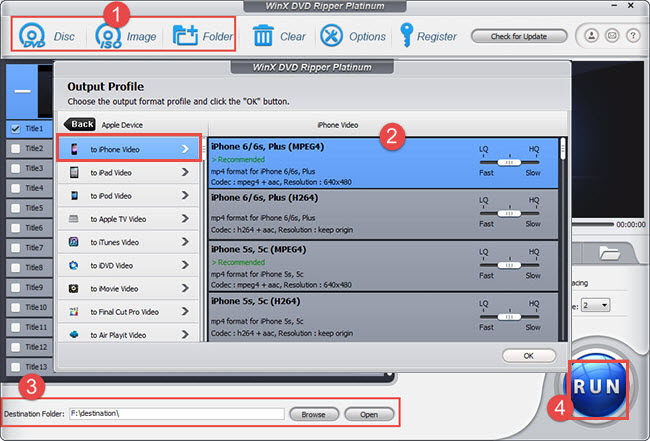
Task: Expand the to iTunes Video chevron
Action: pos(185,242)
